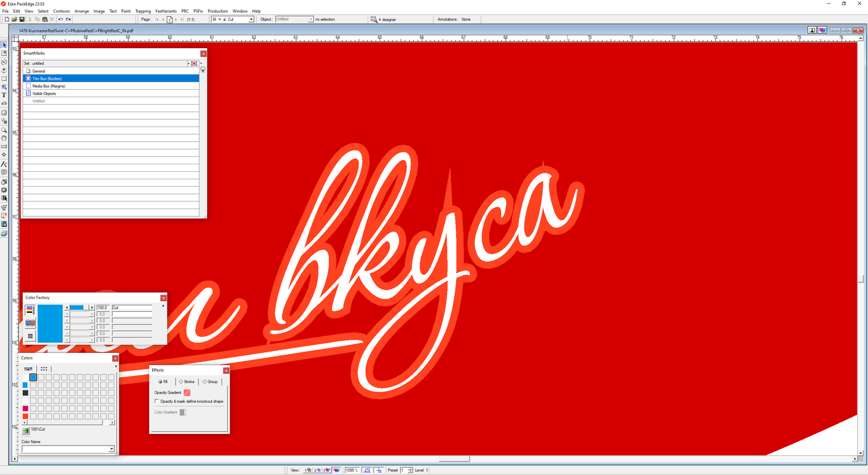Click the ink cans icon in Color Factory
This screenshot has width=868, height=475.
click(30, 323)
